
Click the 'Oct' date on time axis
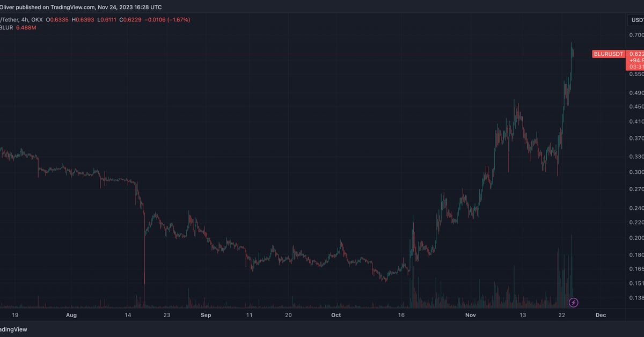coord(336,316)
